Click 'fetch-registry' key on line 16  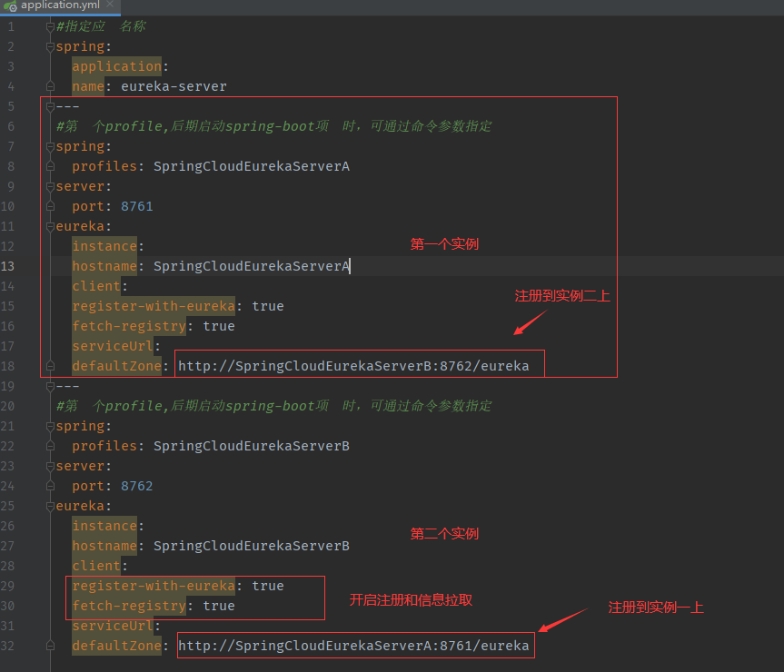[129, 326]
